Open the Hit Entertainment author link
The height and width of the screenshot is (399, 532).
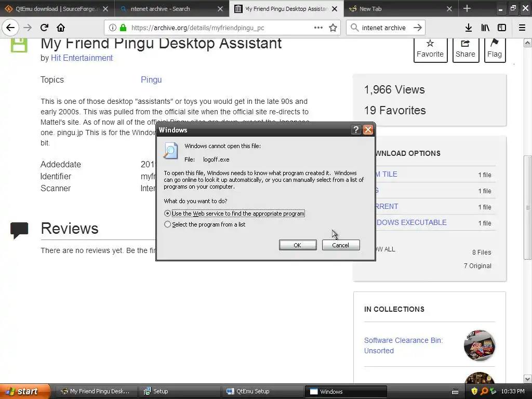point(82,58)
